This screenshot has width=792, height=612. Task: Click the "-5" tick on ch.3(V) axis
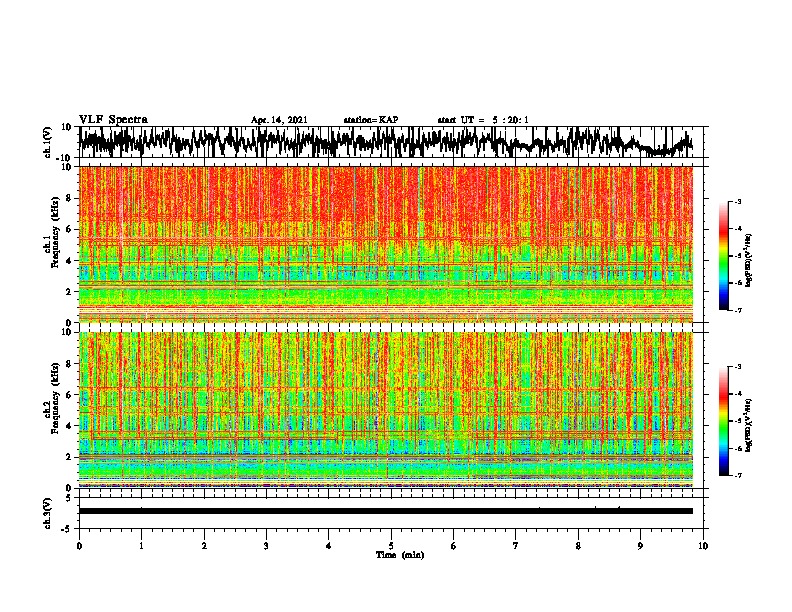67,529
